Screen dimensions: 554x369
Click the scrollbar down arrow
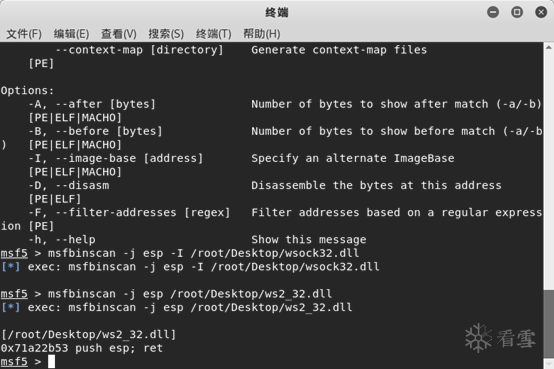click(548, 364)
